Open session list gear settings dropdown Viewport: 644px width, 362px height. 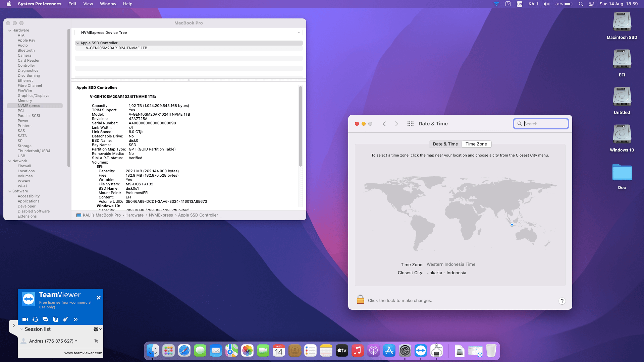point(97,329)
